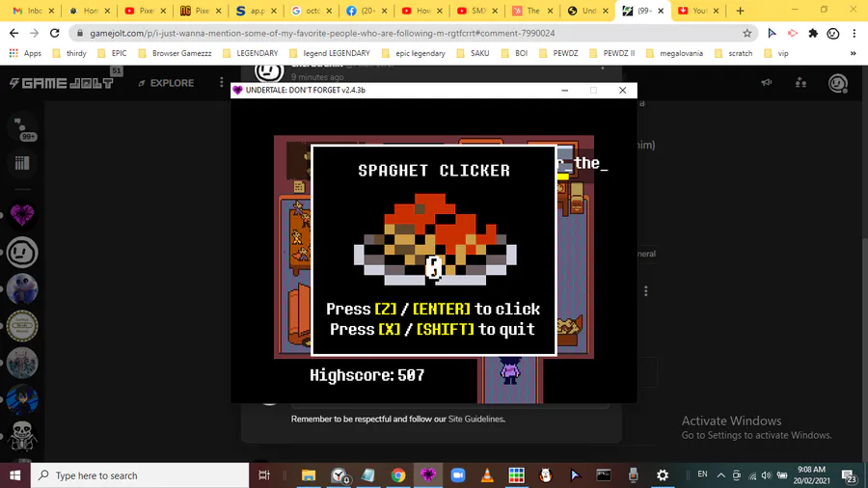Open the Undertale heart app on taskbar
Image resolution: width=868 pixels, height=488 pixels.
point(428,475)
